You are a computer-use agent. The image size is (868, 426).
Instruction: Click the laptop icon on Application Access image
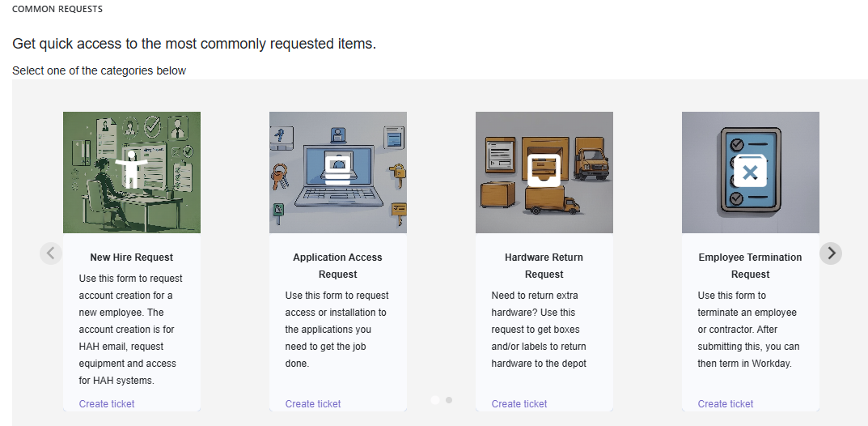click(x=337, y=170)
